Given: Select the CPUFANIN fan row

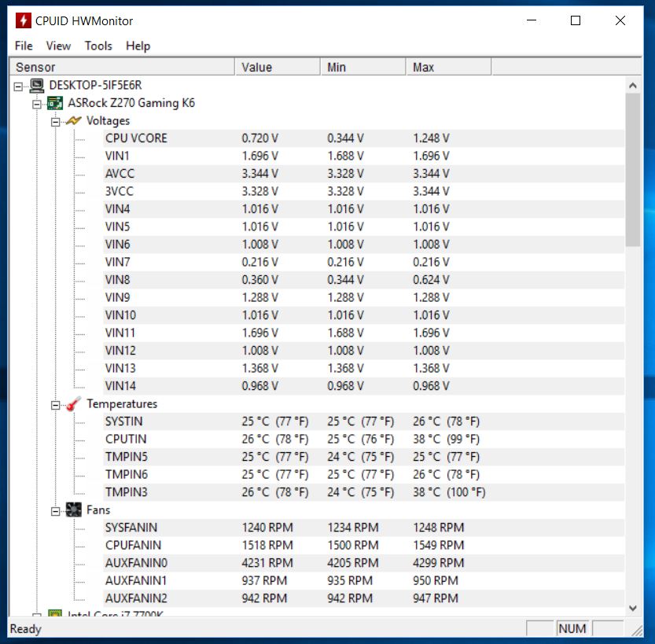Looking at the screenshot, I should 363,545.
